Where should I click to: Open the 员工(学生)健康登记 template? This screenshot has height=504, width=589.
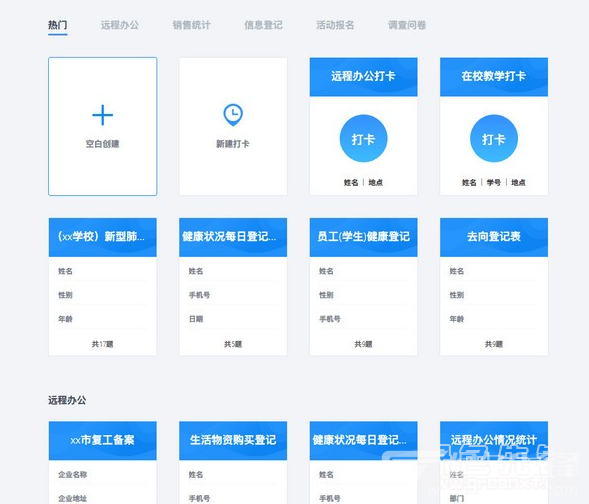tap(363, 237)
